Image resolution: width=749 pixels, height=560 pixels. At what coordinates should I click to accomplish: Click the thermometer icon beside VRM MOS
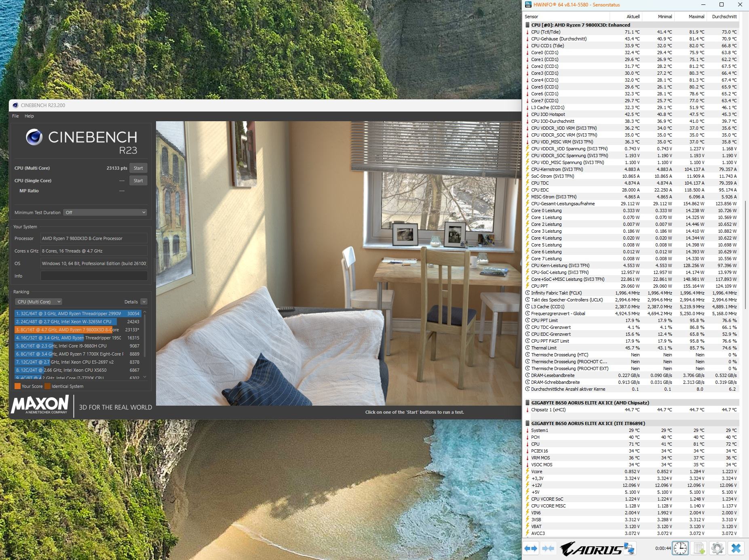527,458
